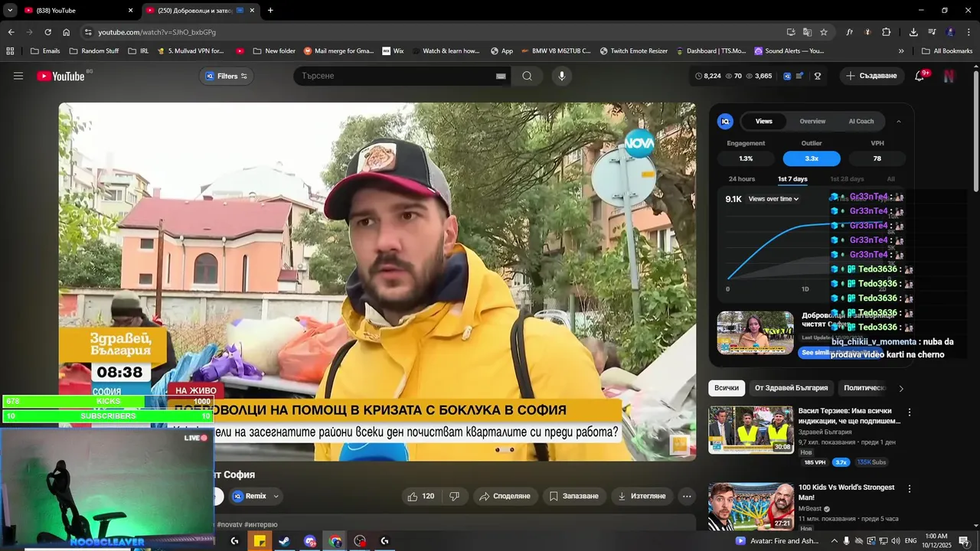
Task: Click the search magnifier button
Action: (527, 76)
